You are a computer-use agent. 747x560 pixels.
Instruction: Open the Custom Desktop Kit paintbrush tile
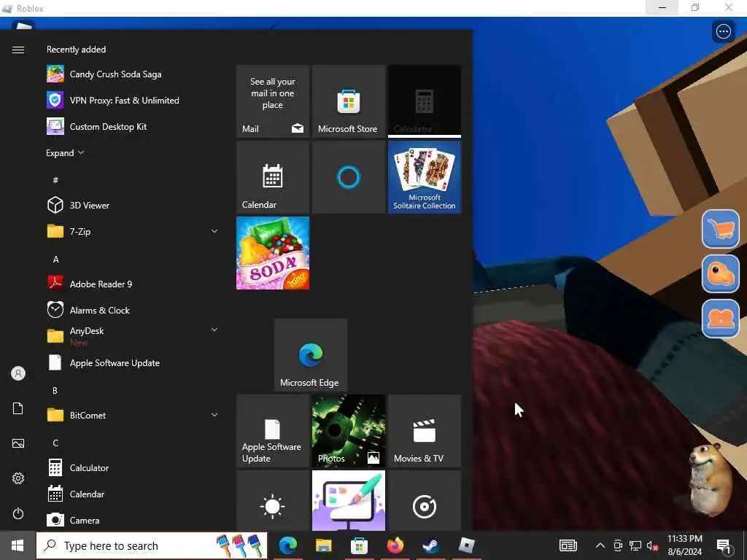point(348,500)
